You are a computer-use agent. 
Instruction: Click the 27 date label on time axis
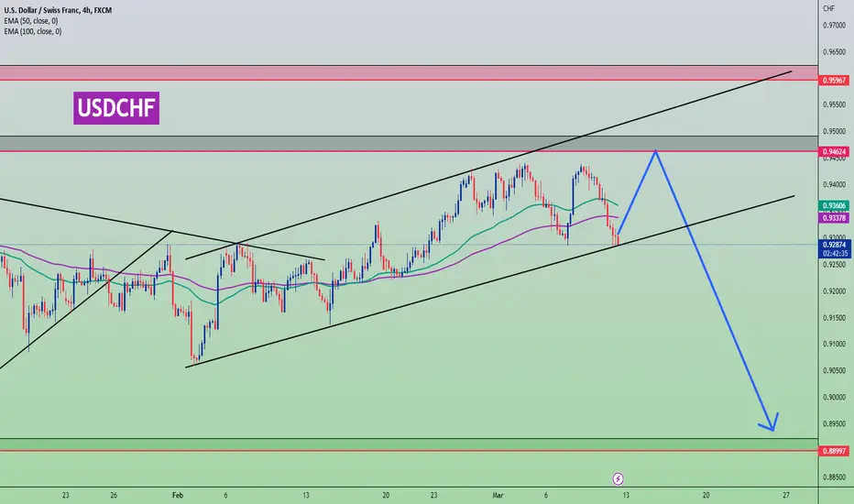coord(786,495)
